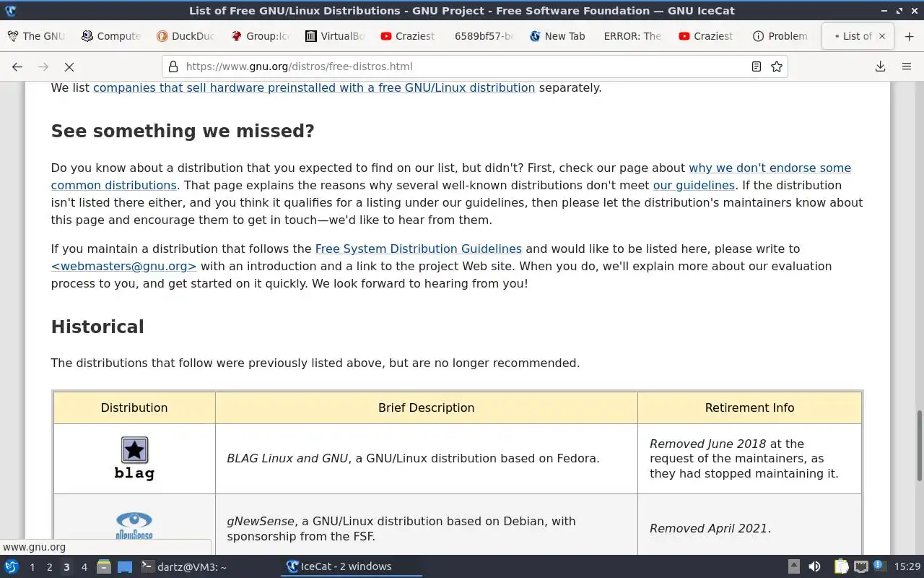924x578 pixels.
Task: Go back to the previous page
Action: coord(17,66)
